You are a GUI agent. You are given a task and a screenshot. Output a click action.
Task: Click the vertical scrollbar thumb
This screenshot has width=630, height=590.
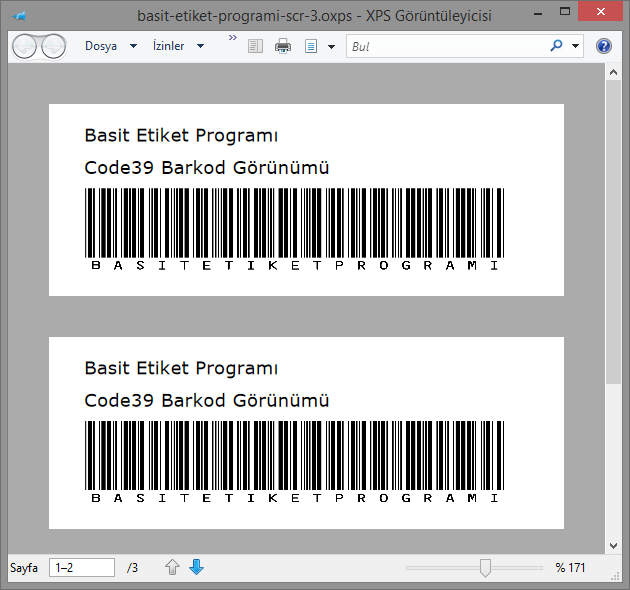click(x=614, y=232)
